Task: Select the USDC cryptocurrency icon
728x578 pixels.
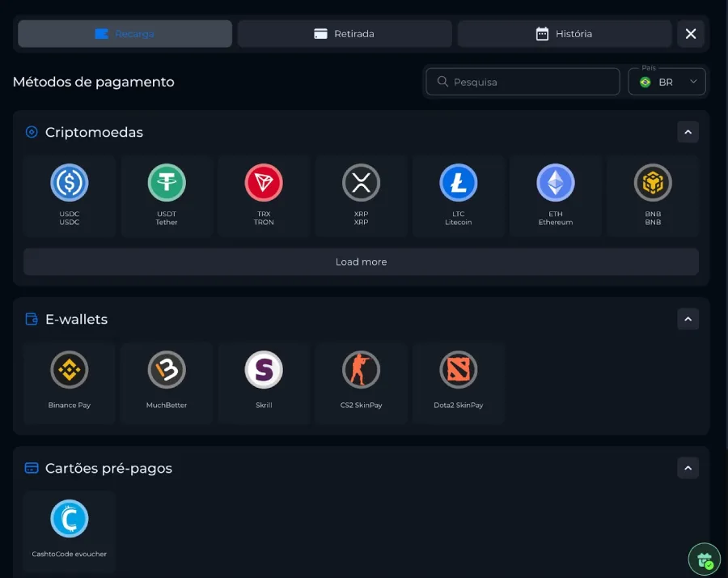Action: point(70,183)
